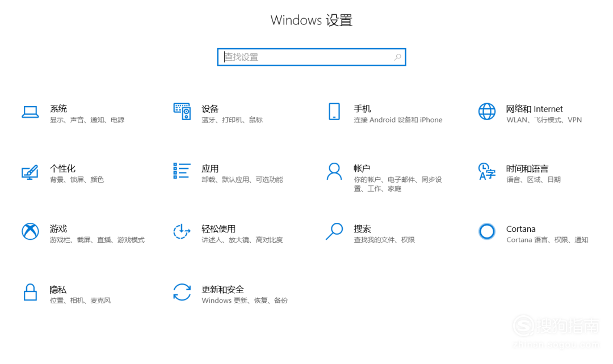The height and width of the screenshot is (364, 613).
Task: Click text WLAN、飞行模式、VPN
Action: pyautogui.click(x=544, y=120)
